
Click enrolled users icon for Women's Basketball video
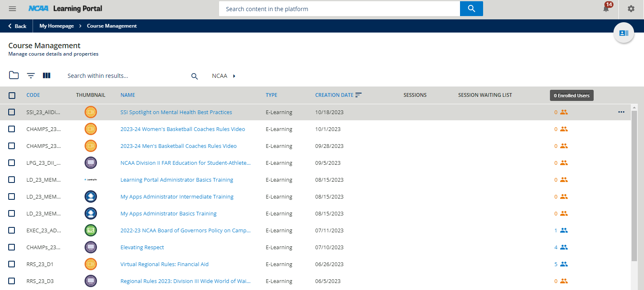[x=564, y=129]
